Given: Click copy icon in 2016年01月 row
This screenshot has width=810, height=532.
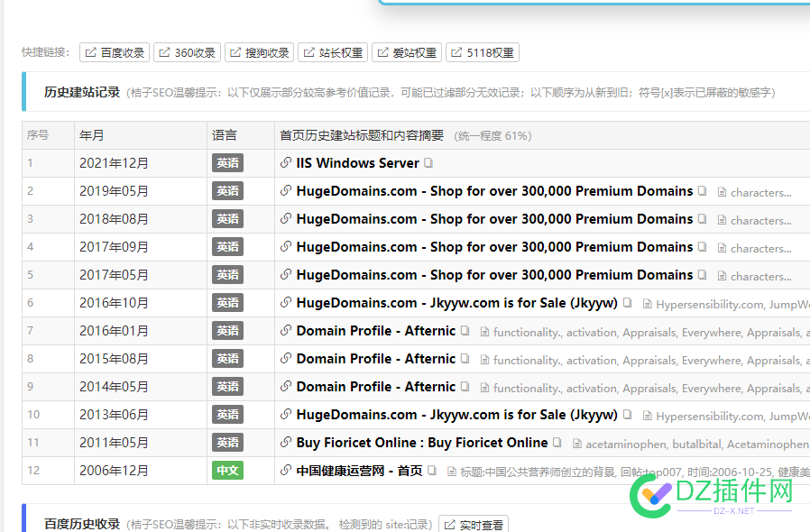Looking at the screenshot, I should 465,330.
